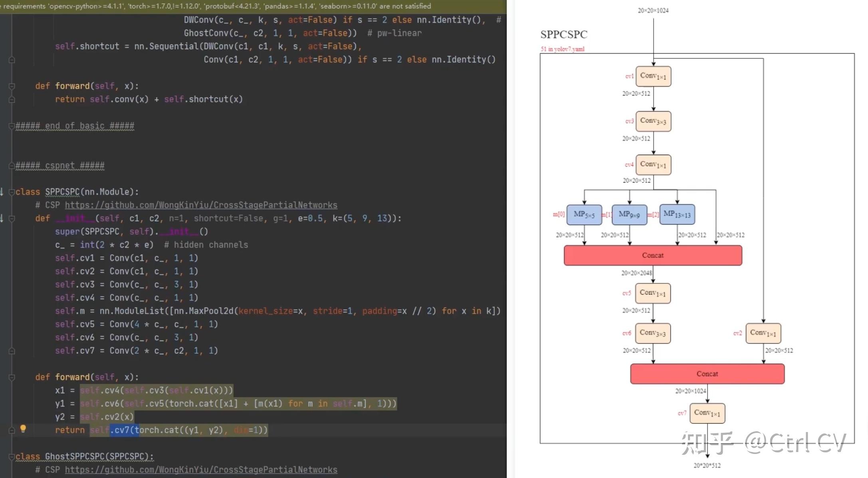
Task: Select the cv2 Conv1×1 block on the right branch
Action: (763, 333)
